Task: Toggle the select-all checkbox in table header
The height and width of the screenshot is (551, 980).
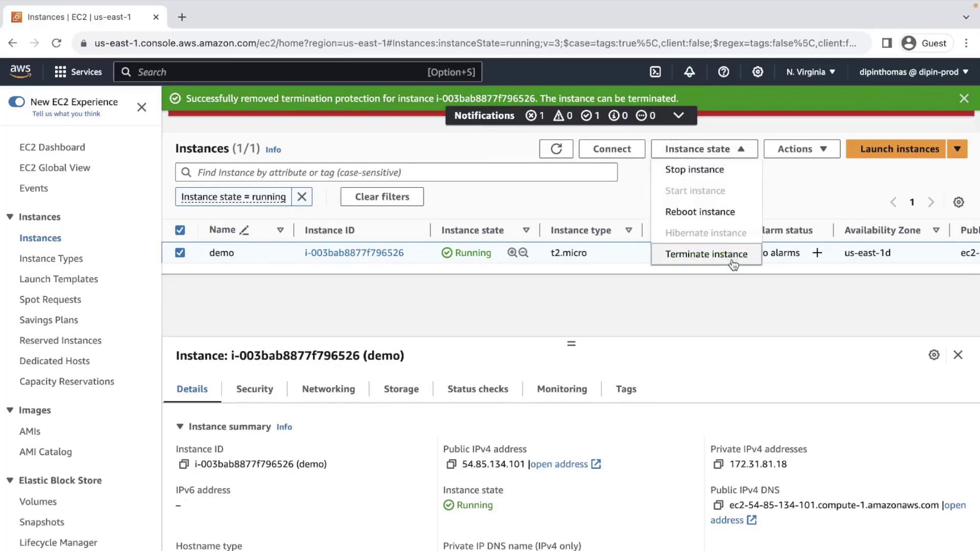Action: [x=180, y=230]
